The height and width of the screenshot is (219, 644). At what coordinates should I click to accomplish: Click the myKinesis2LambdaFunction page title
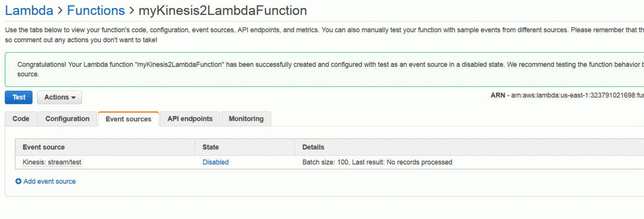point(222,10)
